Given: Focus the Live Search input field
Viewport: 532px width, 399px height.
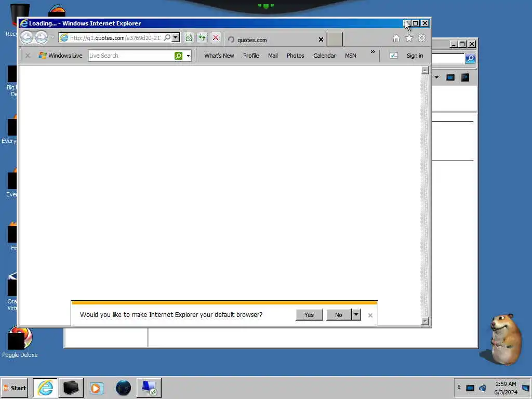Looking at the screenshot, I should pyautogui.click(x=131, y=56).
